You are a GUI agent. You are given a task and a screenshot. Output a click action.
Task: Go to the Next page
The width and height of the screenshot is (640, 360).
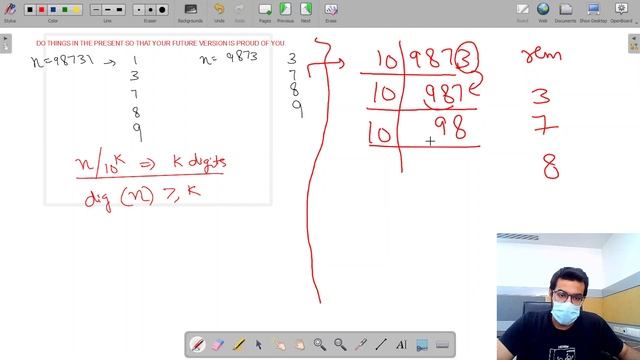point(306,12)
